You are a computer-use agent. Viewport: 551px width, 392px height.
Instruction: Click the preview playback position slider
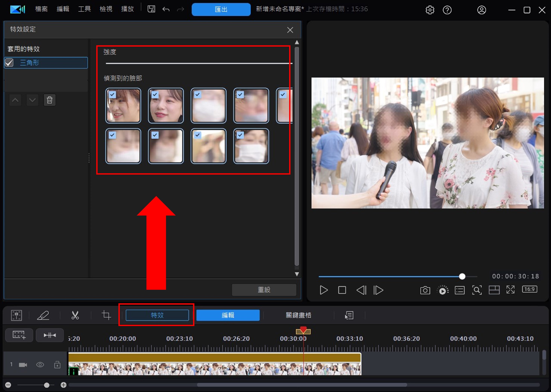click(462, 276)
